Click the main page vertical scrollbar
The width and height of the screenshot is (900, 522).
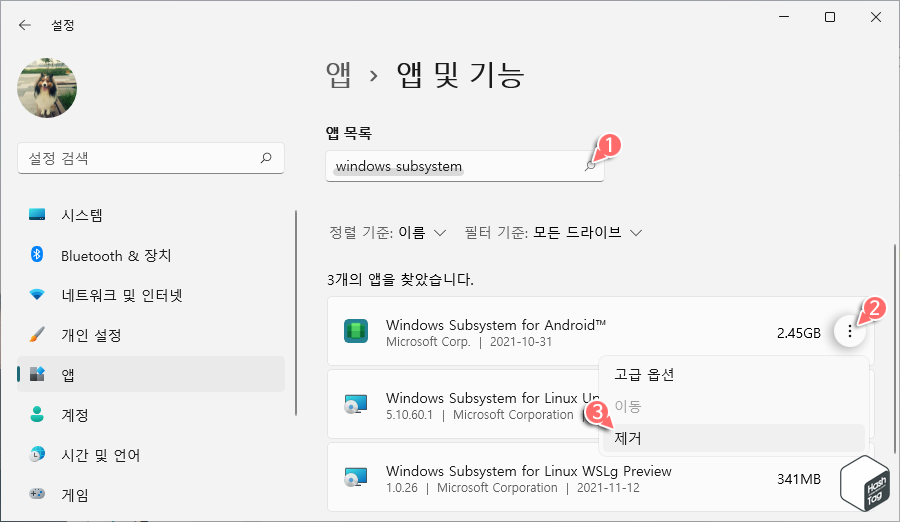pos(894,349)
